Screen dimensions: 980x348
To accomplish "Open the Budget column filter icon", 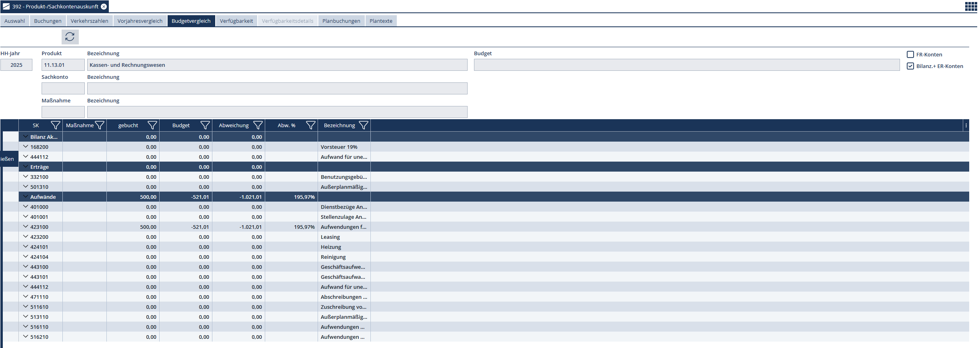I will click(x=205, y=125).
